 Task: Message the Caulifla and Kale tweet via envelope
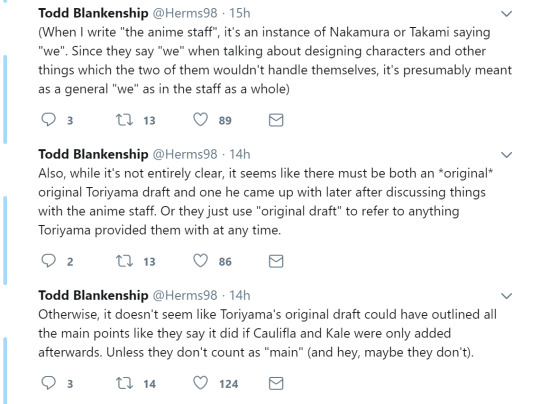(276, 384)
